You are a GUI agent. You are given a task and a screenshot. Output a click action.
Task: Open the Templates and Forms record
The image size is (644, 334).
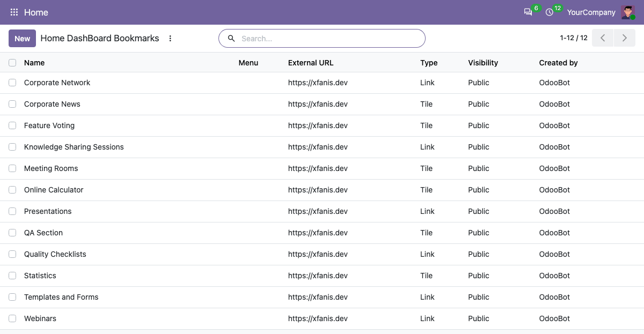pos(61,297)
